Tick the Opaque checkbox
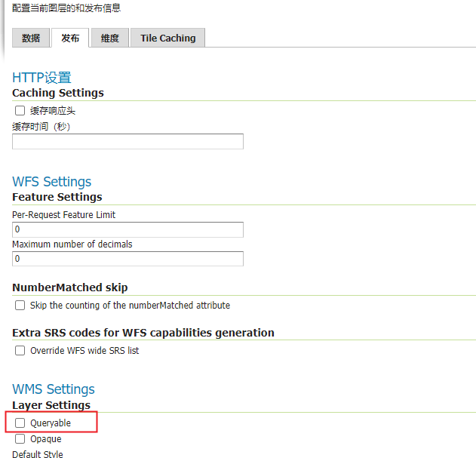This screenshot has height=458, width=476. pos(20,439)
